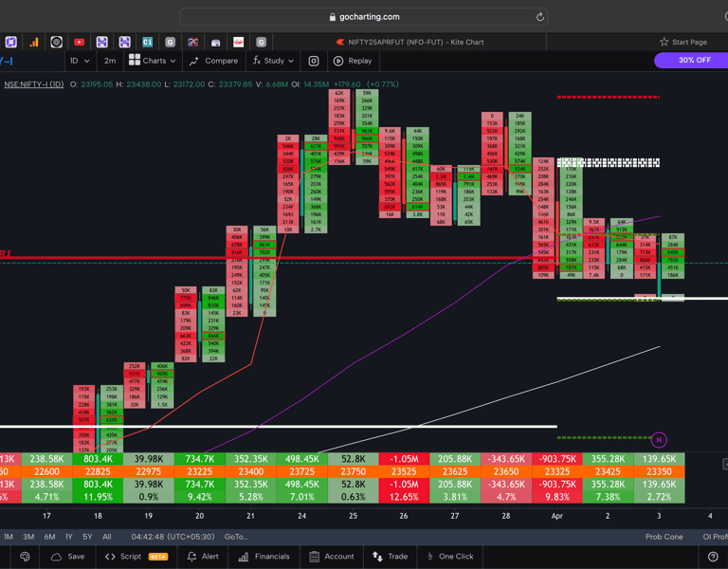This screenshot has width=728, height=569.
Task: Click the Compare instruments button
Action: (213, 61)
